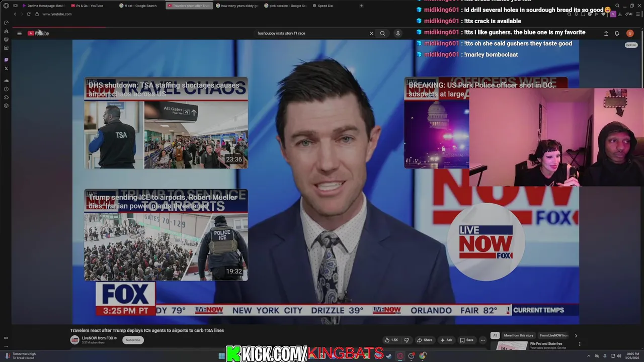Open Extensions cube icon in sidebar

coord(6,97)
